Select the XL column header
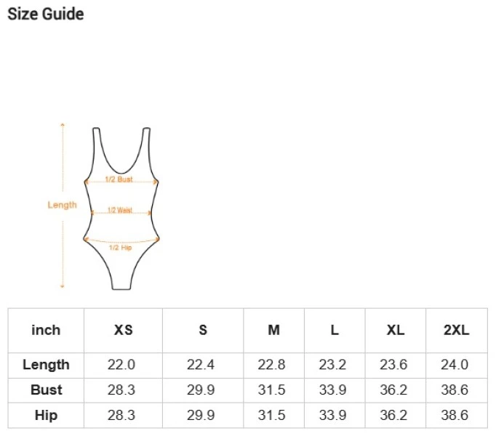 coord(396,330)
